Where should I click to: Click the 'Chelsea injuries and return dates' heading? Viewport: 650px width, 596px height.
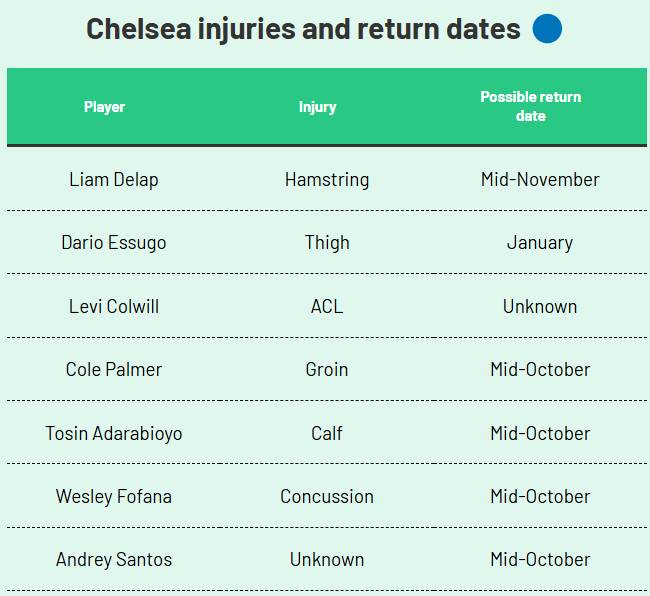click(303, 29)
